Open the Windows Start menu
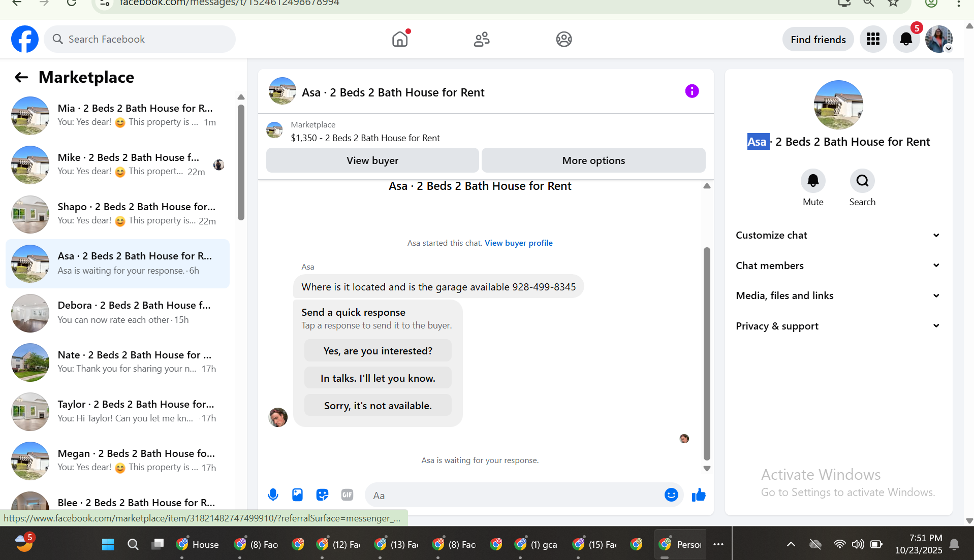Image resolution: width=974 pixels, height=560 pixels. pos(108,544)
